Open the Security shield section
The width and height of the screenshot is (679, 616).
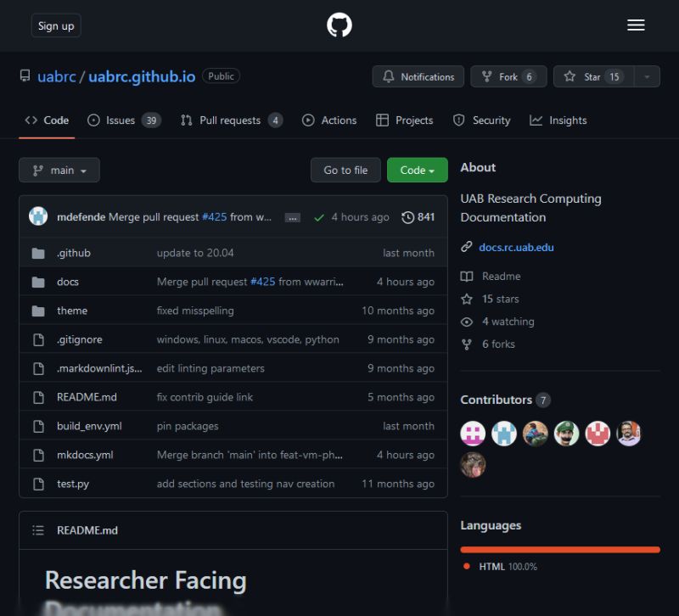coord(458,120)
